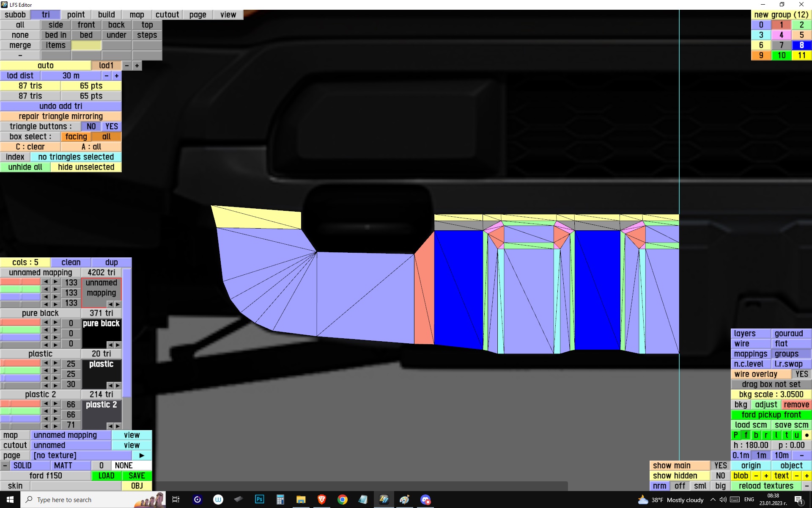812x508 pixels.
Task: Open File Explorer from the taskbar
Action: point(301,500)
